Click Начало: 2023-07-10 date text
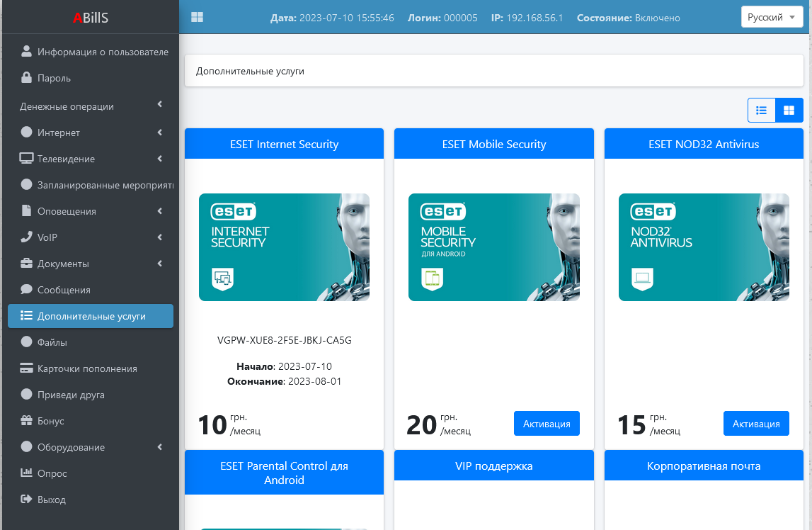This screenshot has width=812, height=530. point(285,366)
